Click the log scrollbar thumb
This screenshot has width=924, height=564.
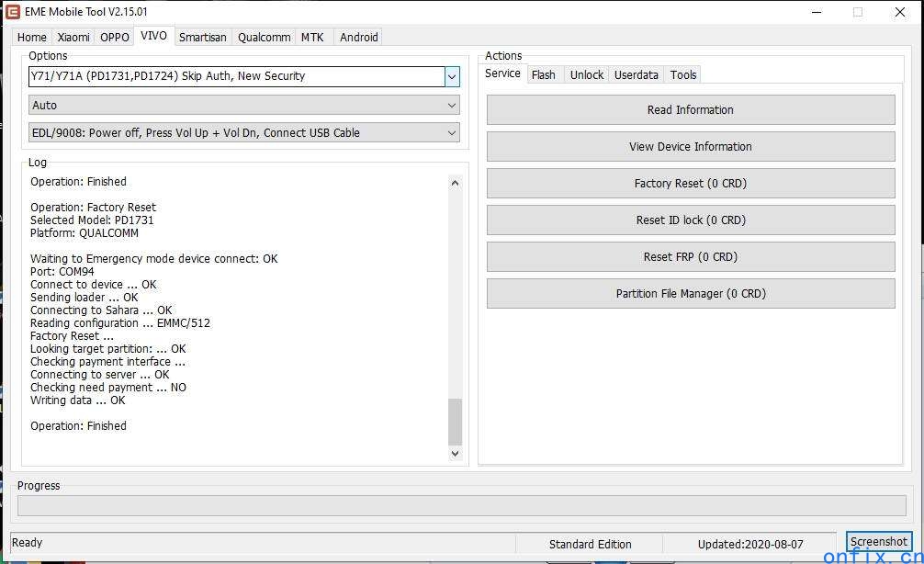coord(455,422)
